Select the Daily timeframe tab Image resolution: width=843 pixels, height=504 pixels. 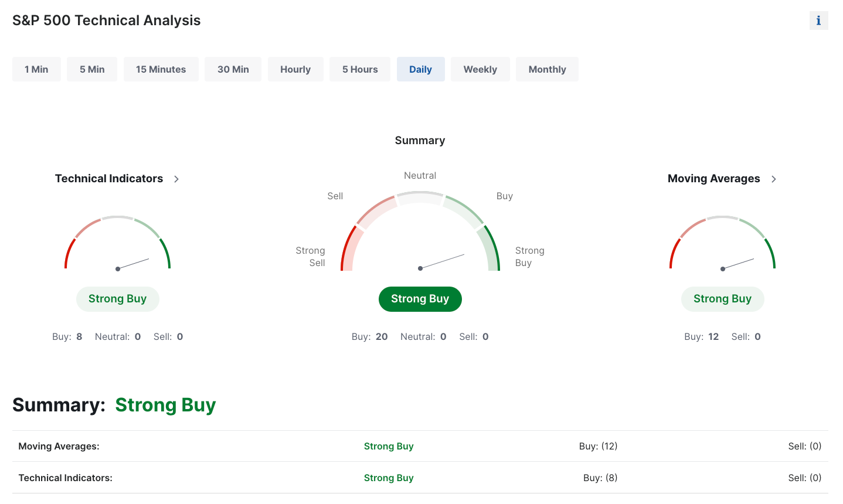[x=421, y=69]
